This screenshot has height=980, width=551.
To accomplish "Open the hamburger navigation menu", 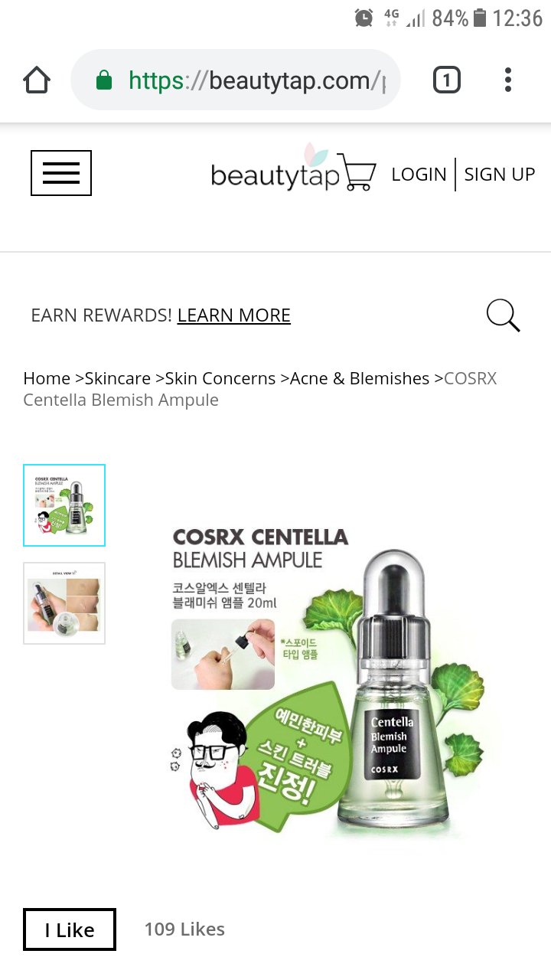I will click(61, 173).
